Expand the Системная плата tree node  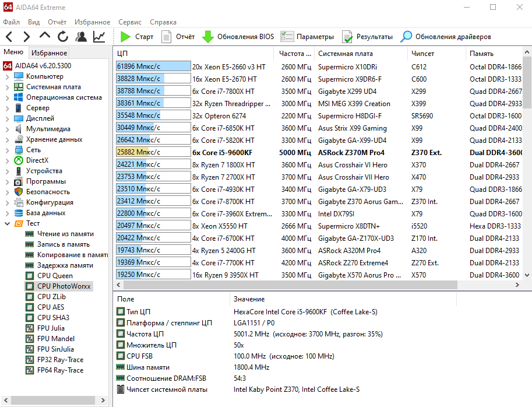coord(7,87)
